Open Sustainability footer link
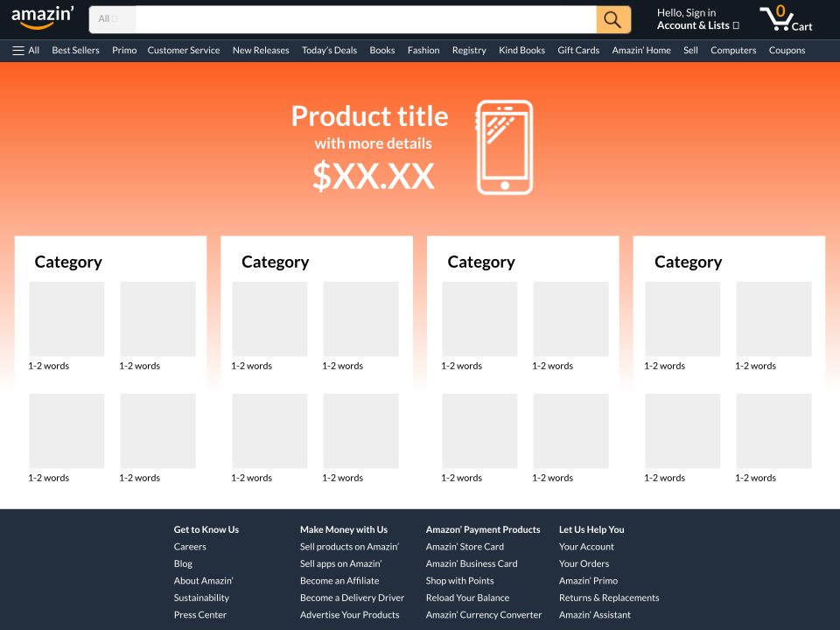 [201, 598]
